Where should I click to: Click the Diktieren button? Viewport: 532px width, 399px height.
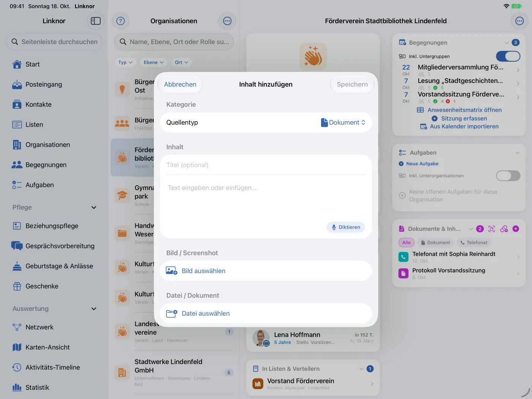pos(346,227)
